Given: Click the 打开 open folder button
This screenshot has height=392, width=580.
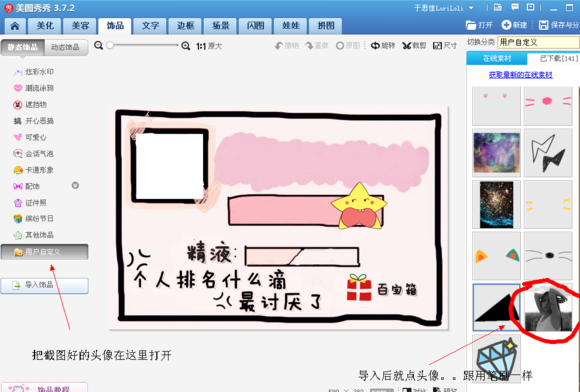Looking at the screenshot, I should pyautogui.click(x=479, y=25).
